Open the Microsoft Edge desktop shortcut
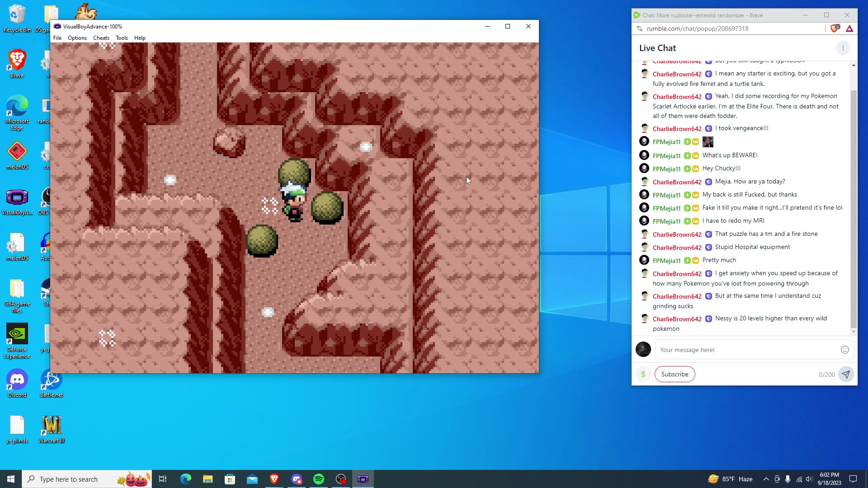 (x=17, y=113)
